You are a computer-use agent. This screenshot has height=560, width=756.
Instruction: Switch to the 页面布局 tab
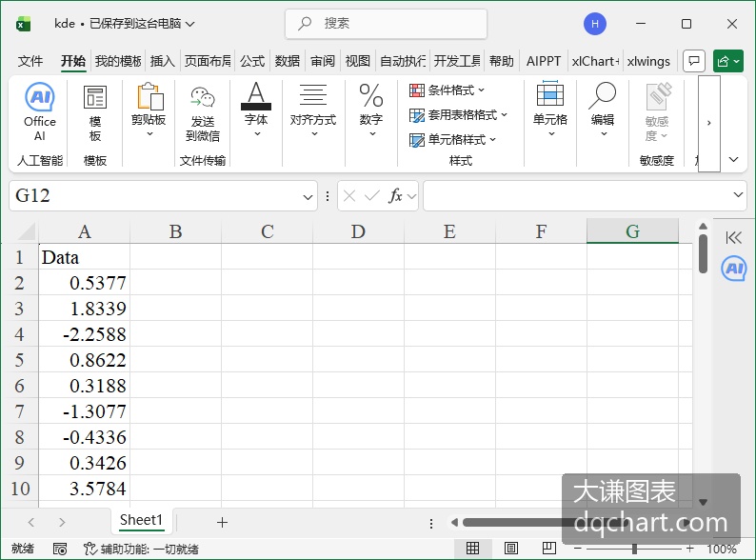point(208,61)
